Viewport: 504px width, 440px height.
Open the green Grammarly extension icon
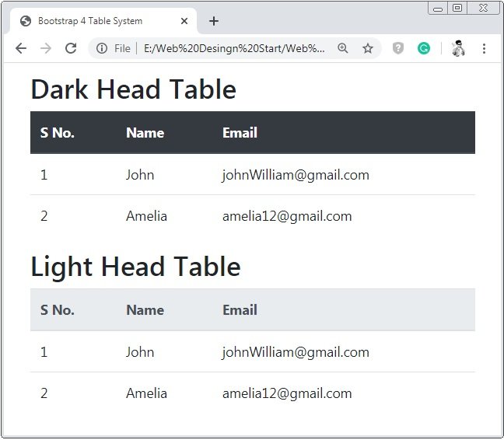click(424, 48)
